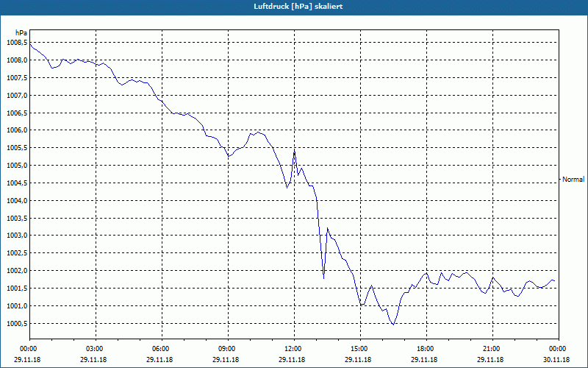Image resolution: width=588 pixels, height=368 pixels.
Task: Click the '1003,5' y-axis label
Action: click(x=17, y=218)
